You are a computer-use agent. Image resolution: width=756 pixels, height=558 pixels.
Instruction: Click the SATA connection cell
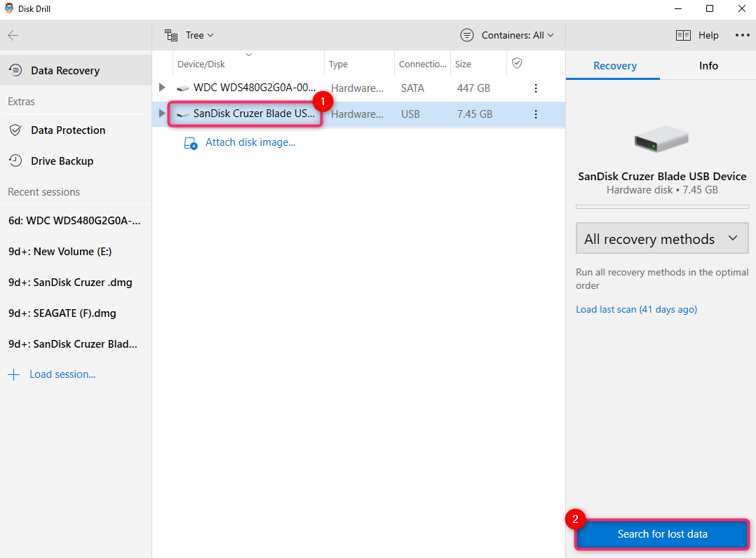(x=412, y=88)
